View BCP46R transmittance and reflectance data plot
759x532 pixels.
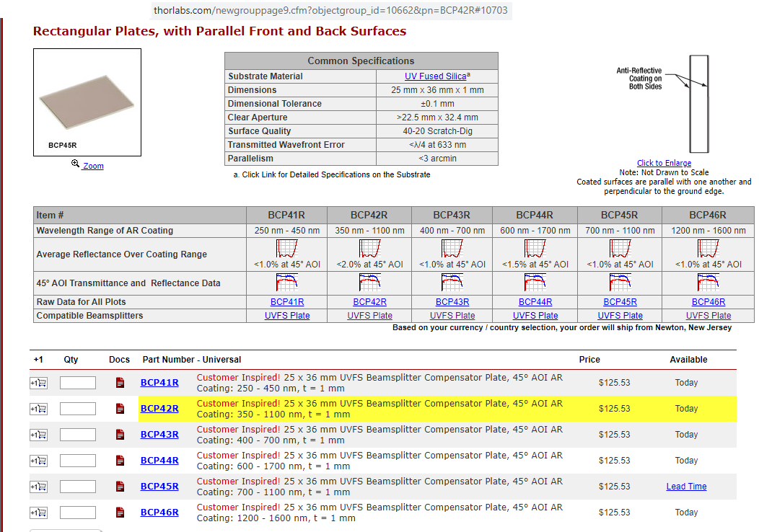708,283
